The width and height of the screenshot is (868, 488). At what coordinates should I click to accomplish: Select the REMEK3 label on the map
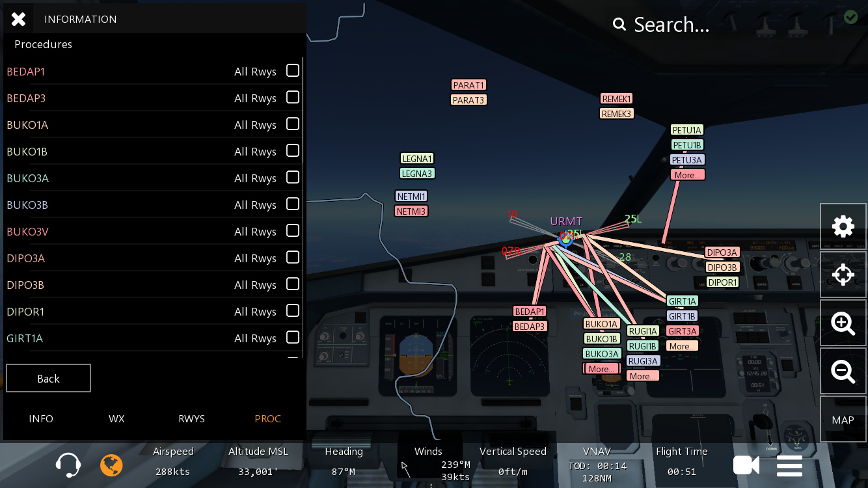click(x=617, y=114)
